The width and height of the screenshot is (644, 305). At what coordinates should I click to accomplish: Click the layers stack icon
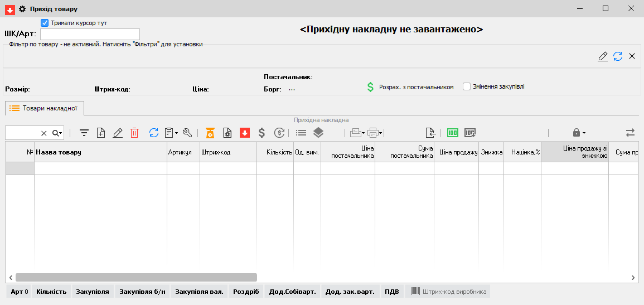[318, 133]
